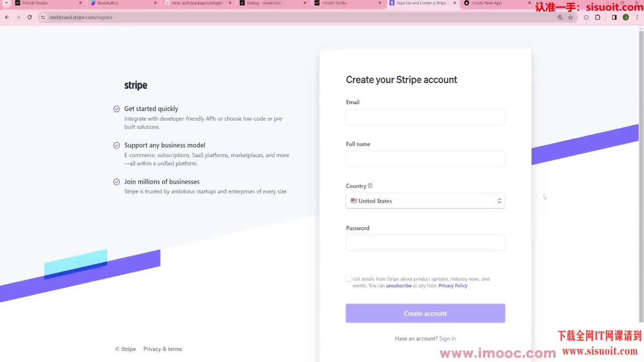Click the Password input field
Screen dimensions: 644x362
pyautogui.click(x=425, y=243)
